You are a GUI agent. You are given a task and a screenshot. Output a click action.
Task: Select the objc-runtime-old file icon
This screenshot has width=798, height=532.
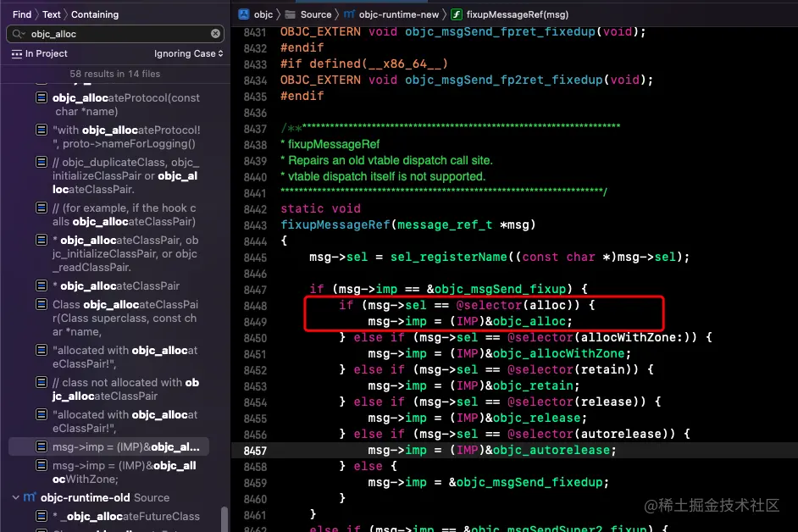[30, 497]
